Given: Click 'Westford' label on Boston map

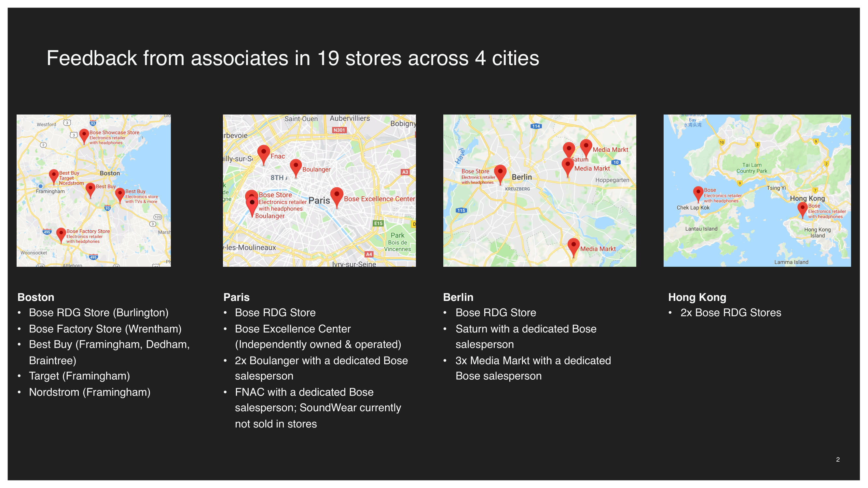Looking at the screenshot, I should pos(47,125).
